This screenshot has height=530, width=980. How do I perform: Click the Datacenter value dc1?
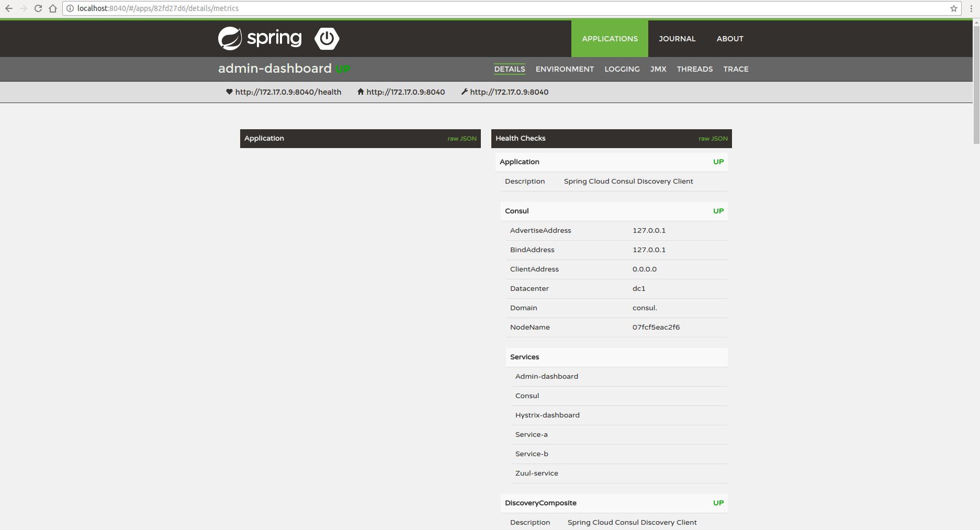pos(639,288)
